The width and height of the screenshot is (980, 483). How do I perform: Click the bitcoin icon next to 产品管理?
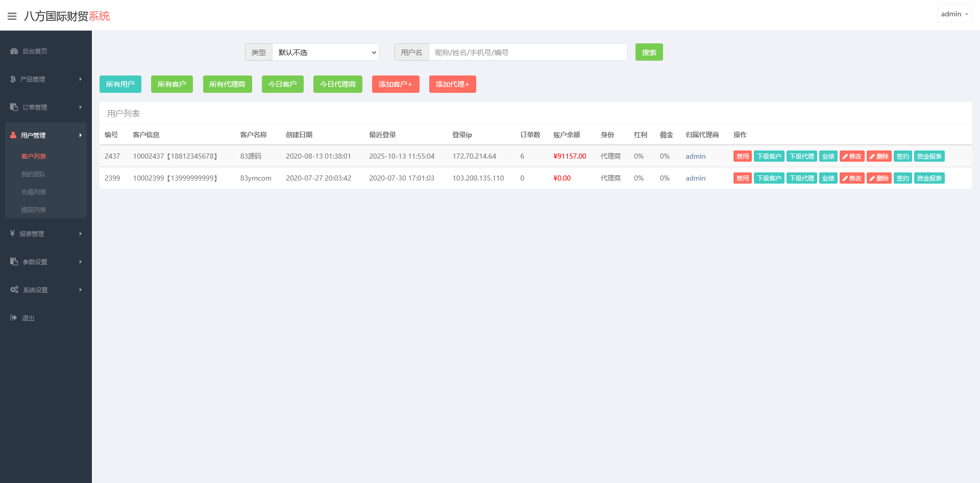pyautogui.click(x=13, y=79)
